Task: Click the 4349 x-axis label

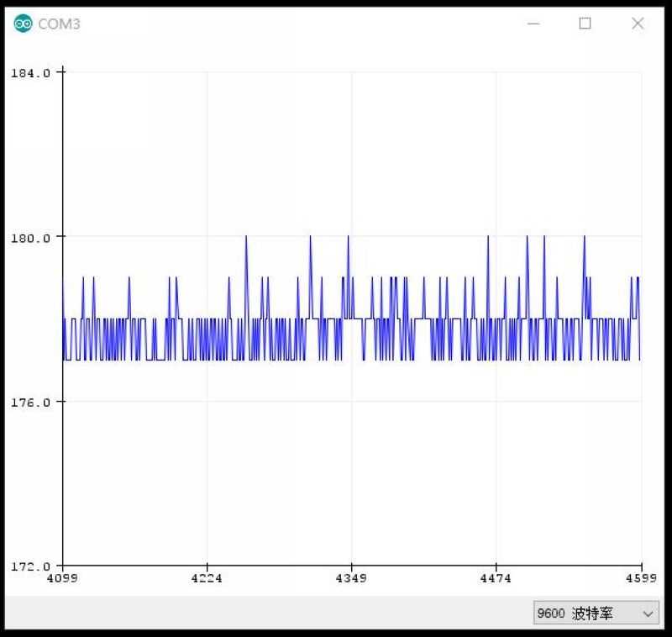Action: (x=351, y=578)
